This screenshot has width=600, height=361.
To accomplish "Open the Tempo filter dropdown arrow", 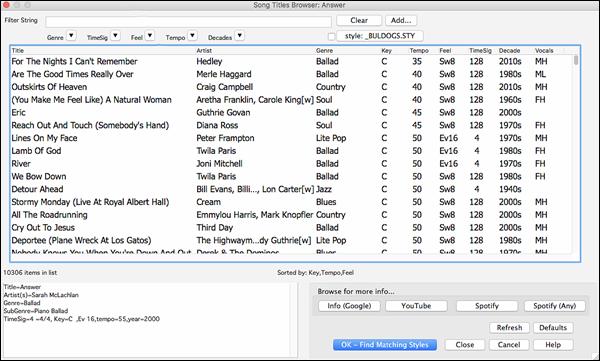I will click(x=192, y=36).
